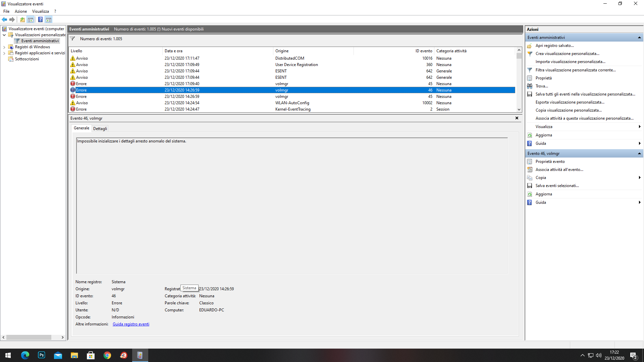644x362 pixels.
Task: Switch to the Dettagli tab
Action: [100, 128]
